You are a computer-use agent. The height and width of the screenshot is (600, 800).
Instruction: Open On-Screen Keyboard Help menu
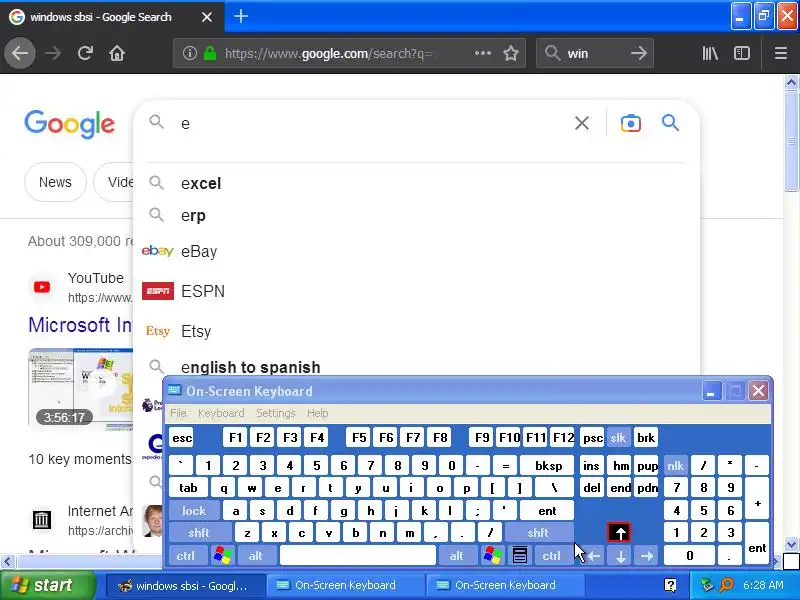(317, 413)
